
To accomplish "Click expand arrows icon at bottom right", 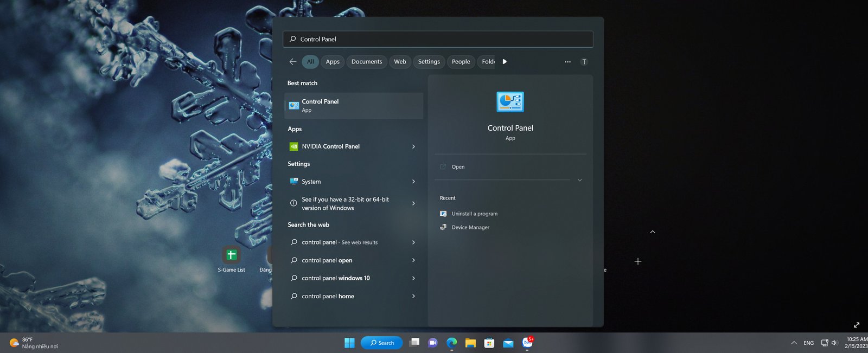I will 857,325.
